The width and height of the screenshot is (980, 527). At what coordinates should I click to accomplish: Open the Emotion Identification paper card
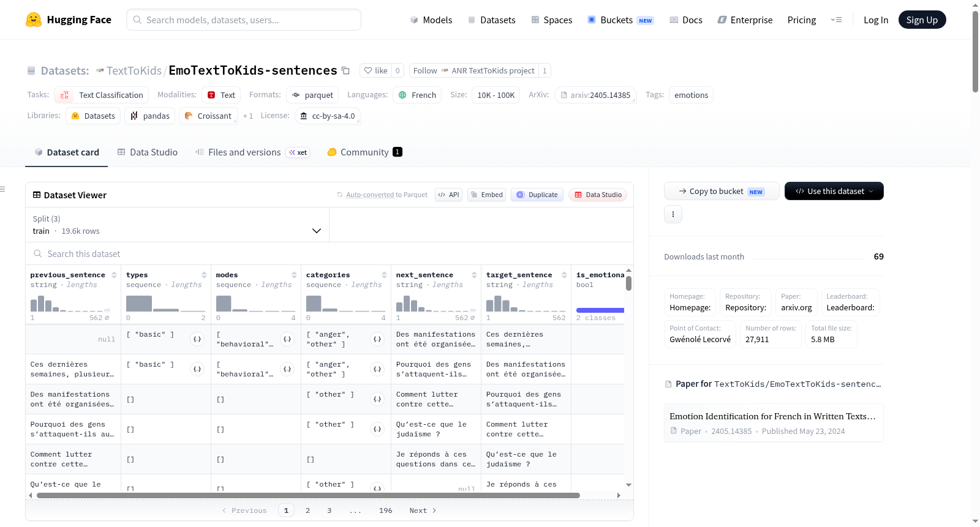[774, 422]
